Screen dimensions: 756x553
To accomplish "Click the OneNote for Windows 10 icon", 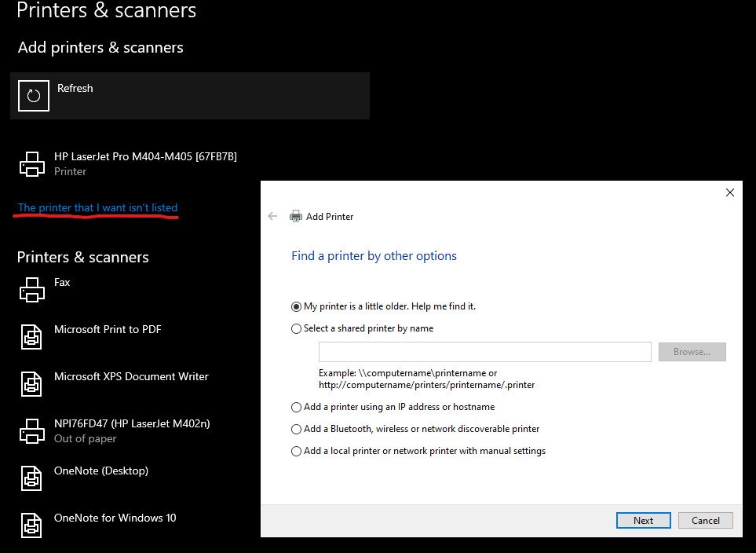I will 31,525.
